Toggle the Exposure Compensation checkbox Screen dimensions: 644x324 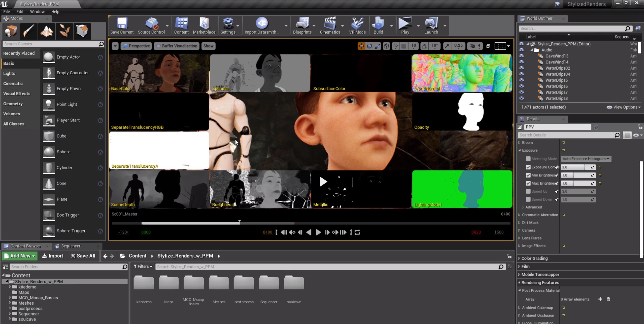(x=528, y=167)
